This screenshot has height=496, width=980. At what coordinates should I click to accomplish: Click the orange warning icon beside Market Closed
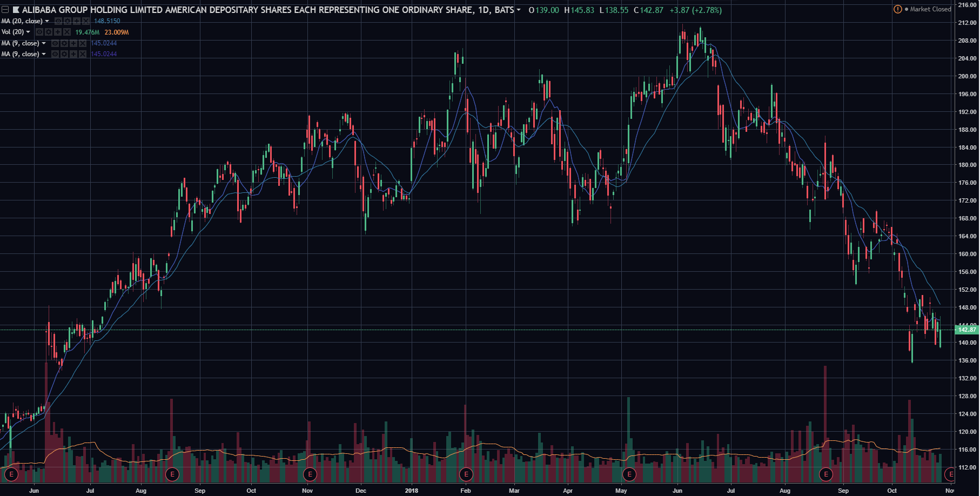click(x=898, y=9)
